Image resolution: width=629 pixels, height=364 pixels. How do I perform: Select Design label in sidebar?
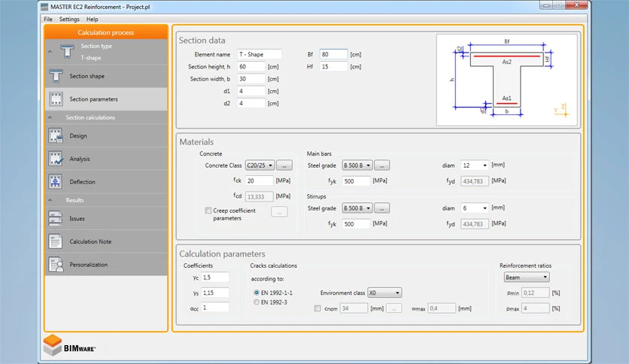click(78, 135)
